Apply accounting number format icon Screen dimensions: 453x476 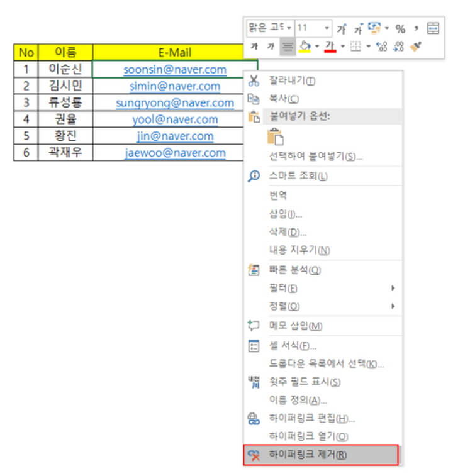click(x=374, y=28)
